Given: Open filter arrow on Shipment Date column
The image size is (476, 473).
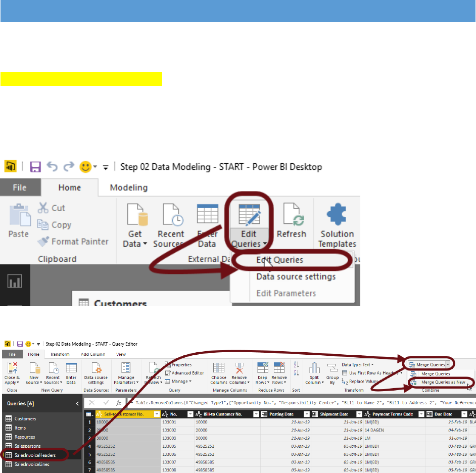Looking at the screenshot, I should [359, 414].
